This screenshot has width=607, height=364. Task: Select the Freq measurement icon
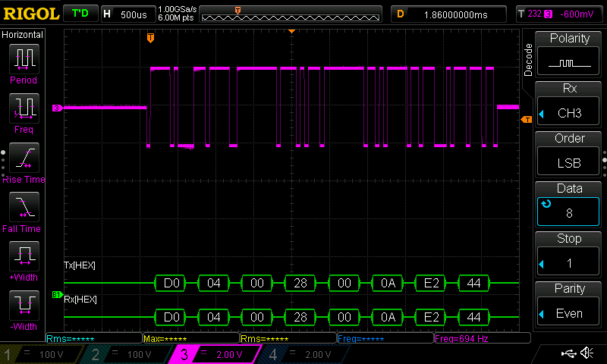[x=23, y=107]
